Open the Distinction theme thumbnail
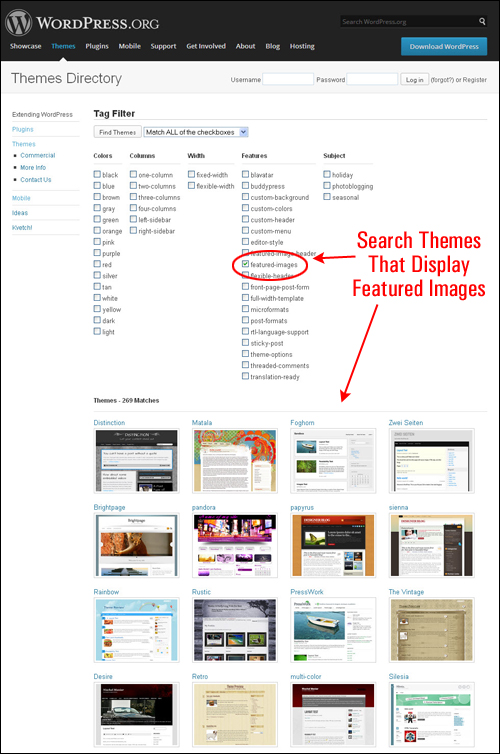This screenshot has width=500, height=754. 137,461
